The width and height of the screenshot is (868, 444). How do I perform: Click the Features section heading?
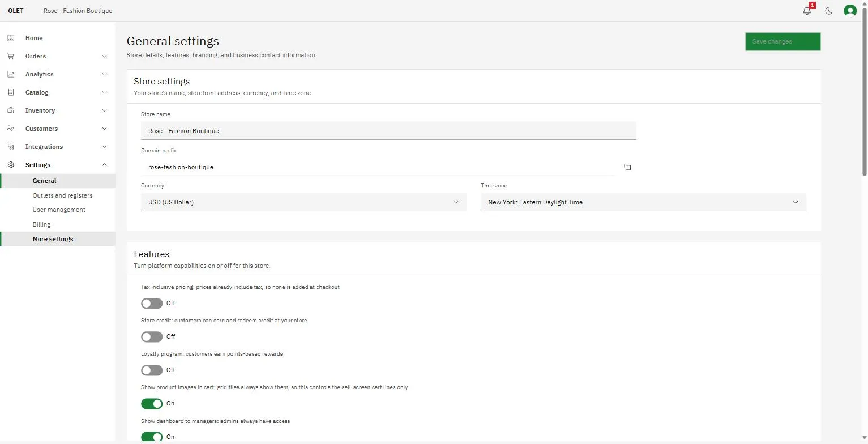click(x=151, y=254)
